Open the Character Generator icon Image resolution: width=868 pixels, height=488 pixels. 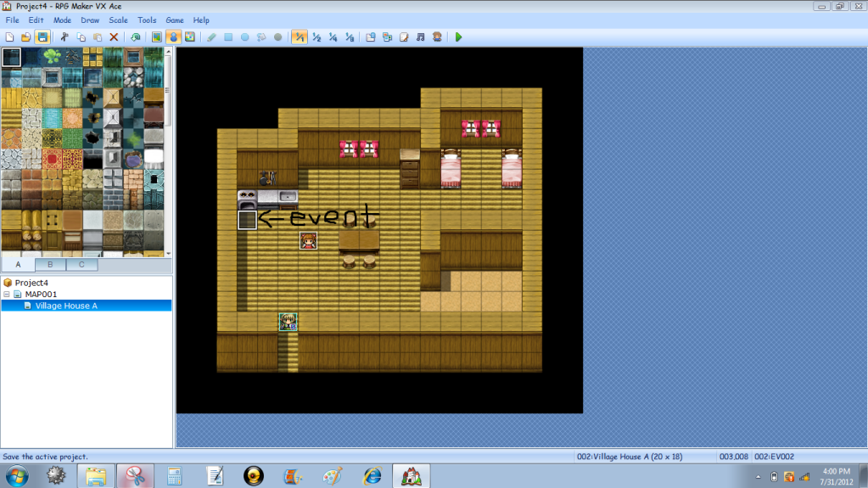point(436,37)
